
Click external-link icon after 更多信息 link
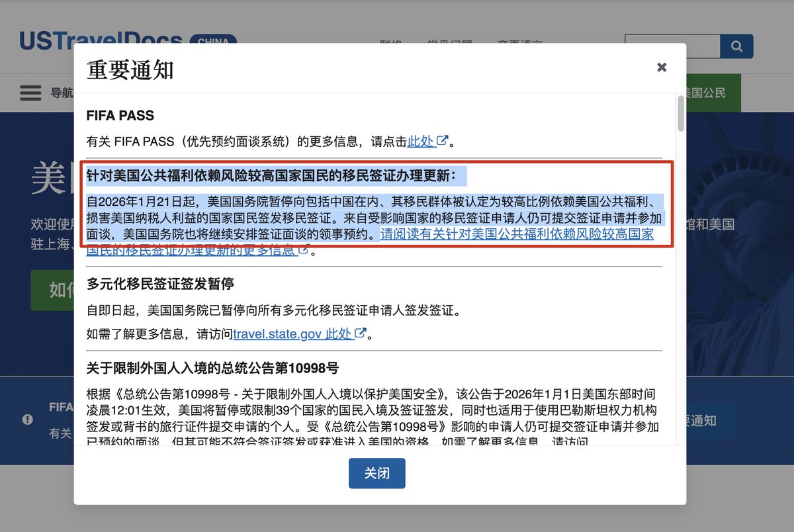coord(304,250)
